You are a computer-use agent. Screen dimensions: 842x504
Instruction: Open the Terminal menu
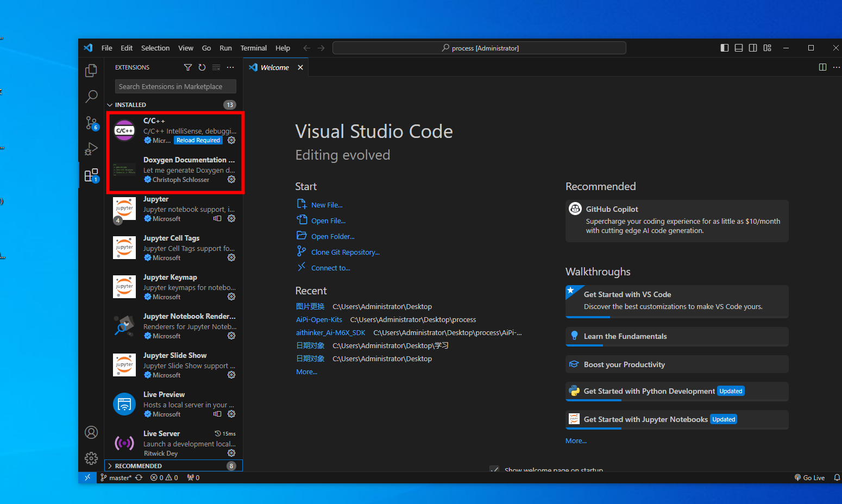(254, 48)
